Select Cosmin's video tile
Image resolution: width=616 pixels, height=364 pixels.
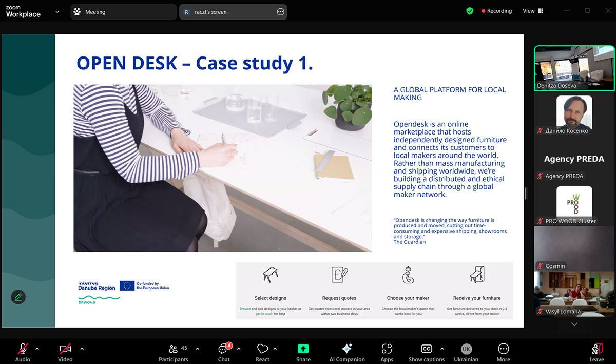click(x=574, y=248)
